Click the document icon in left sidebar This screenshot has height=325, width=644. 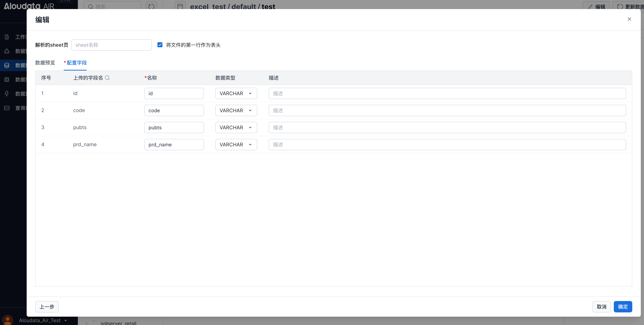7,37
